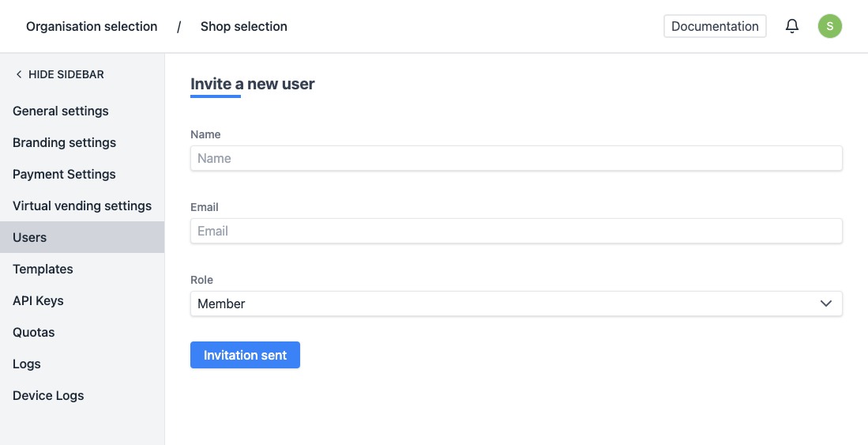Focus the Name input field

[x=516, y=158]
